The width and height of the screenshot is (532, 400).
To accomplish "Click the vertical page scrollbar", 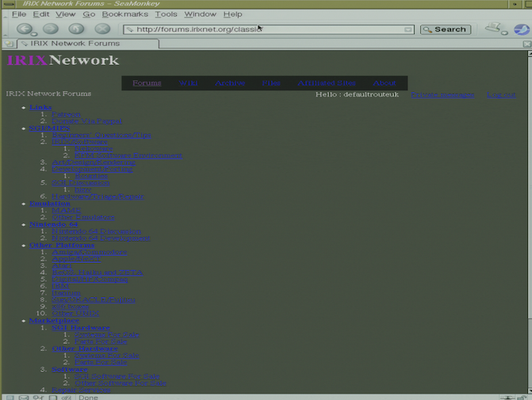I will coord(530,222).
